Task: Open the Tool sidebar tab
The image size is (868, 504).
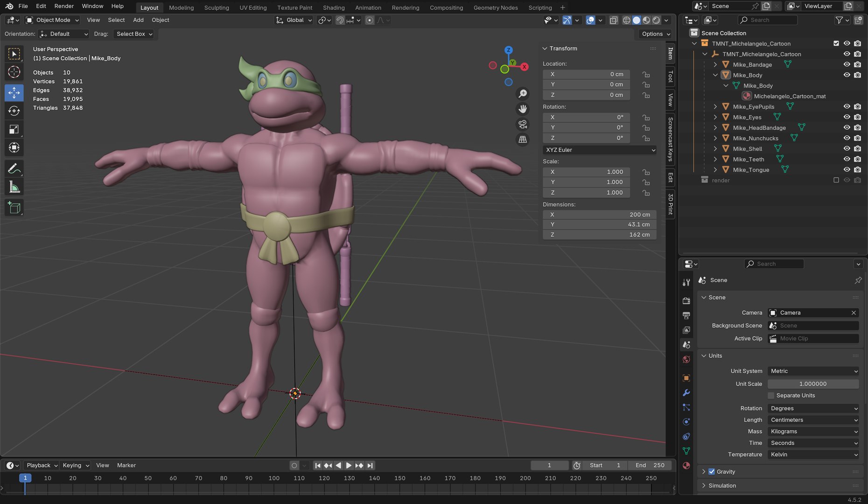Action: 670,77
